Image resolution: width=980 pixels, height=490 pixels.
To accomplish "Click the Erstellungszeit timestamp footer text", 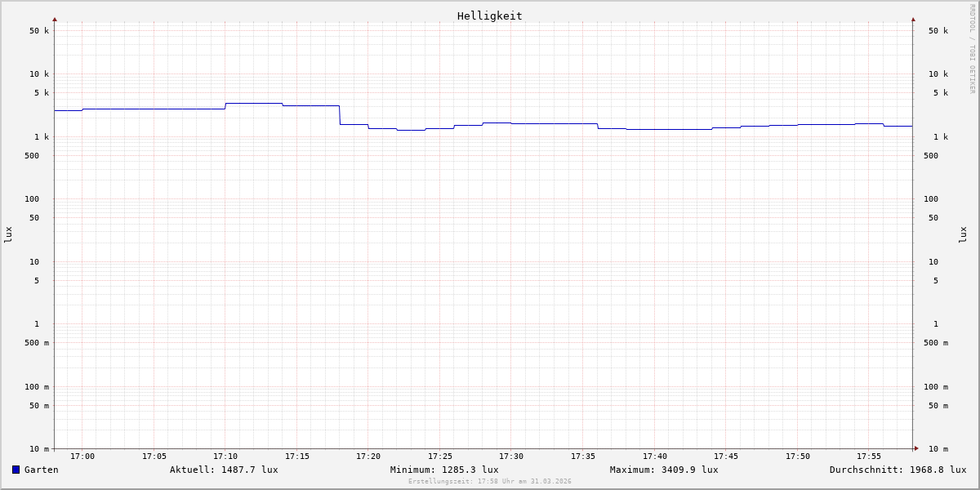I will pos(490,482).
